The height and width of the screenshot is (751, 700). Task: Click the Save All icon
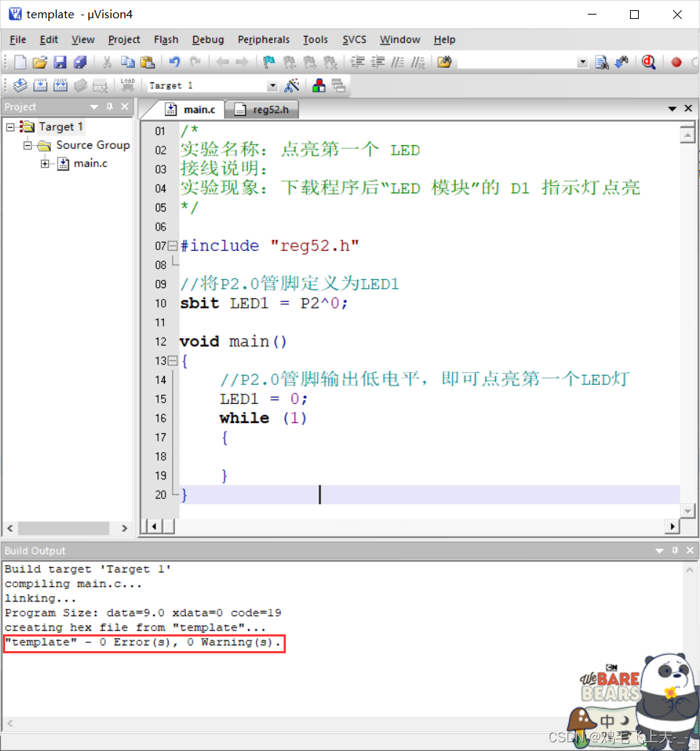[x=79, y=62]
